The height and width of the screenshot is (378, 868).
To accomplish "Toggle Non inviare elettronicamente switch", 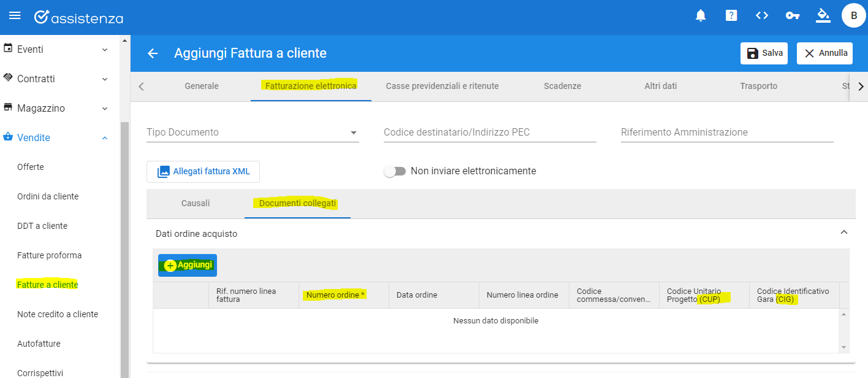I will [395, 171].
